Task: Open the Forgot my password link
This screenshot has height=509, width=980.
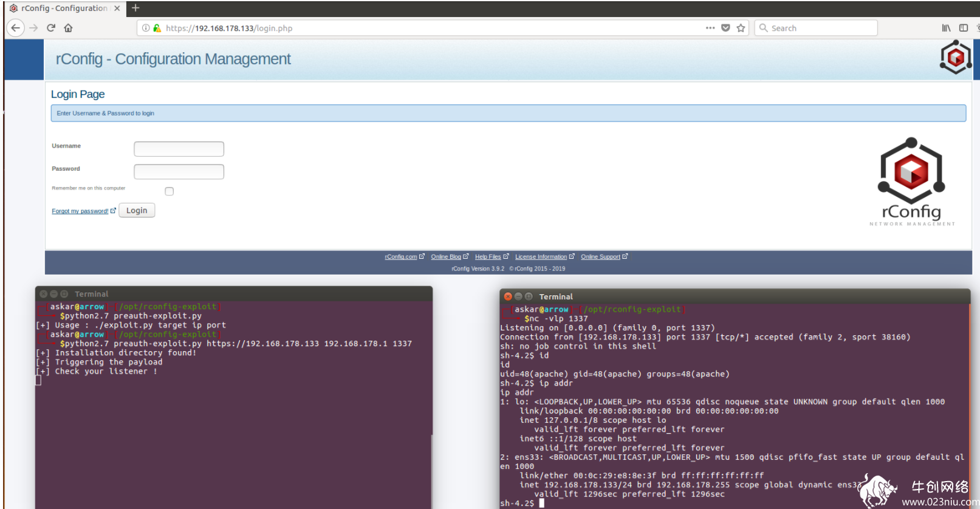Action: click(x=80, y=211)
